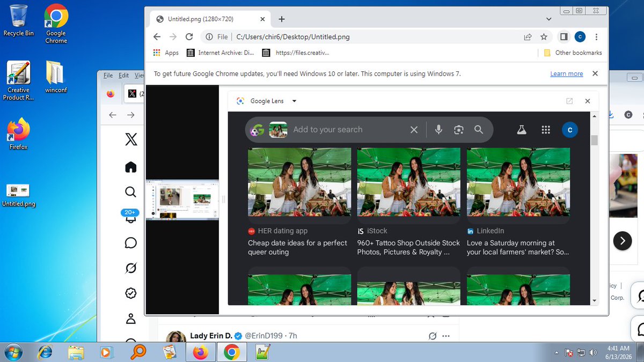Screen dimensions: 644x362
Task: Click the Lens scrollbar down arrow
Action: (x=594, y=301)
